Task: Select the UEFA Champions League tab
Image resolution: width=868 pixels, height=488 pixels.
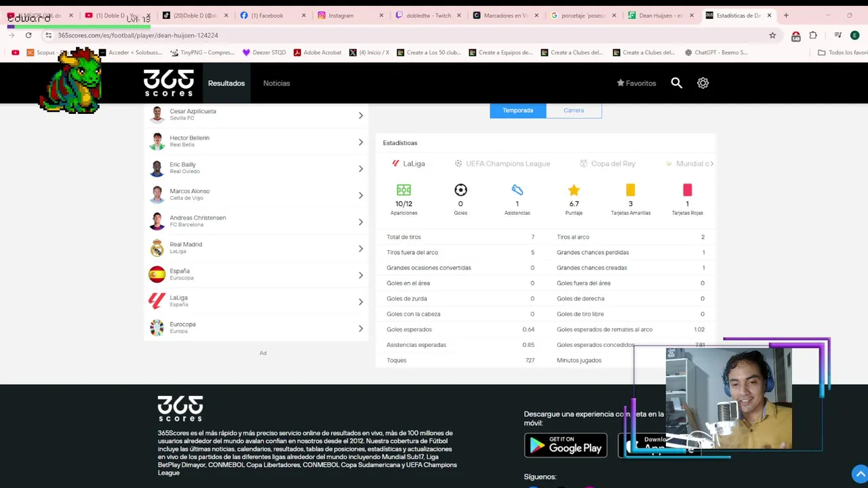Action: point(502,163)
